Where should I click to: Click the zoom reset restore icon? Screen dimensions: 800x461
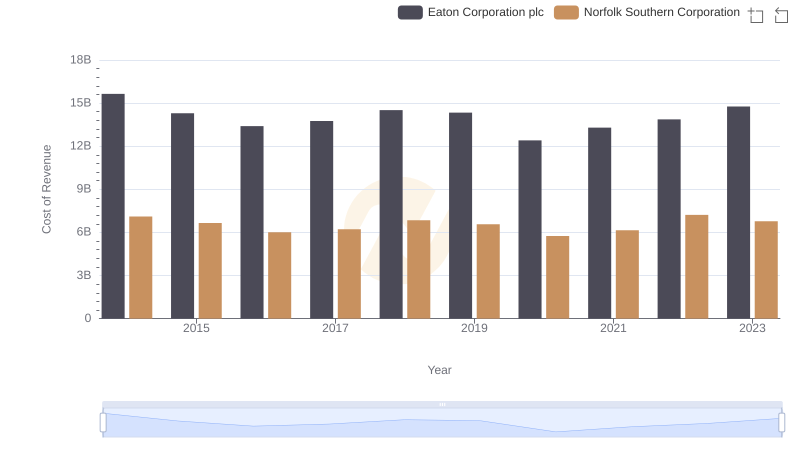point(781,15)
